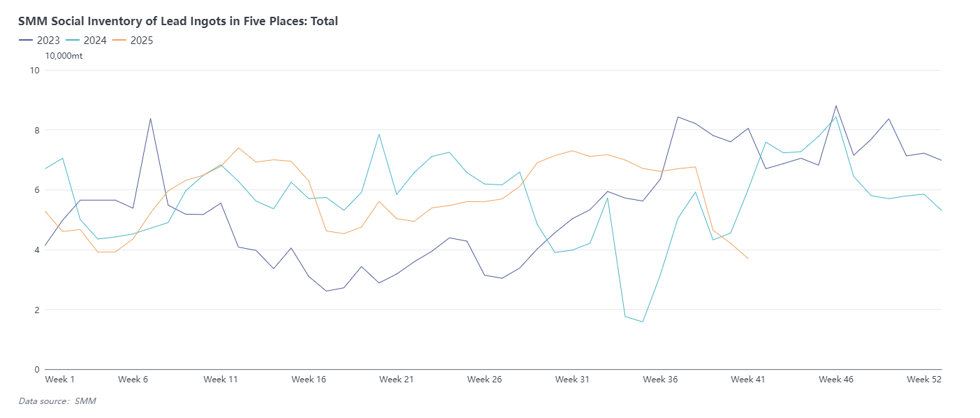Click the purple line swatch beside 2023

(26, 41)
